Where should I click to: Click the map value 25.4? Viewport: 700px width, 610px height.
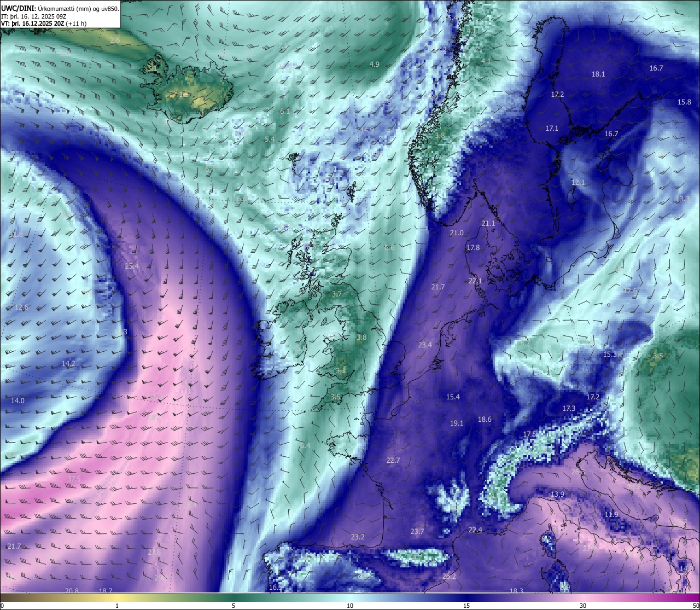click(132, 266)
